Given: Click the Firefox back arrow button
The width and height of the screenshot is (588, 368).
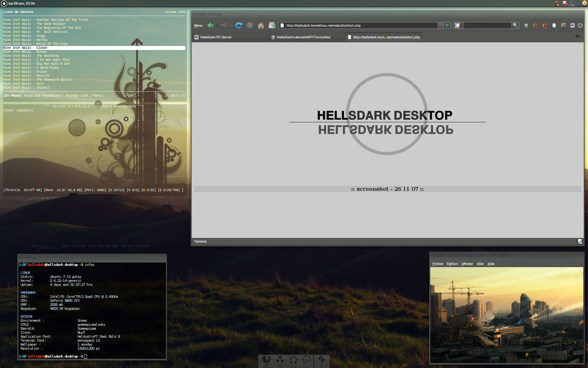Looking at the screenshot, I should click(210, 25).
